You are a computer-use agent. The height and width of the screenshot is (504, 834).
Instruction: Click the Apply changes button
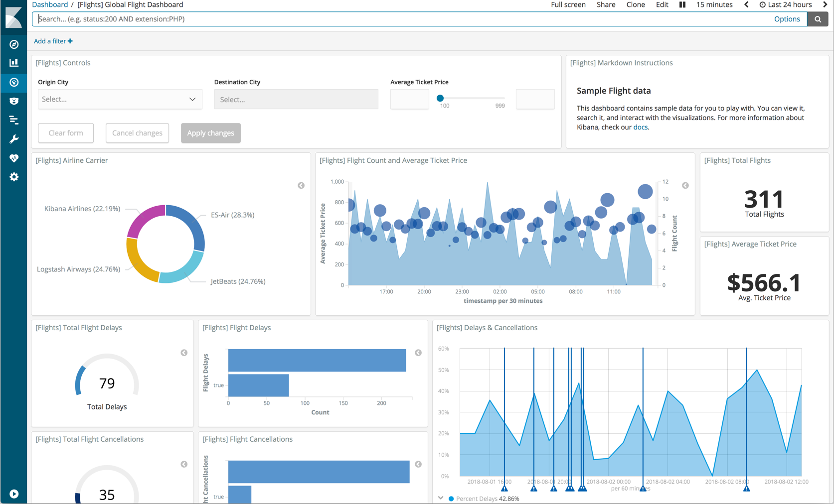[x=210, y=133]
